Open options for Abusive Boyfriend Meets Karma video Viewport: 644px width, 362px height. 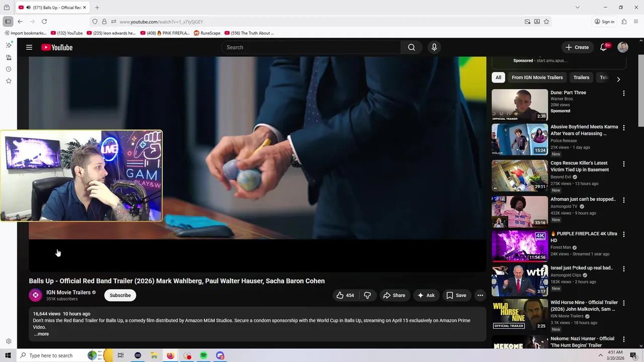coord(624,128)
